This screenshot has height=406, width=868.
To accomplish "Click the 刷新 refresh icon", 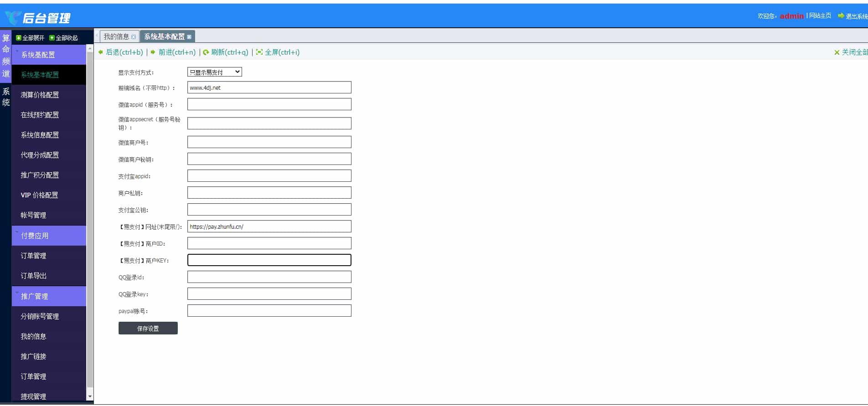I will [x=206, y=52].
